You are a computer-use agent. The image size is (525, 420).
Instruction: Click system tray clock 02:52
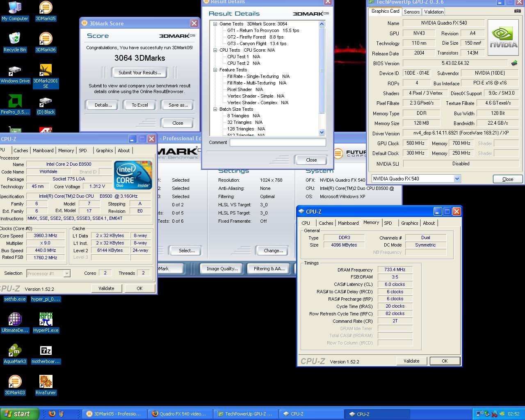(x=513, y=414)
